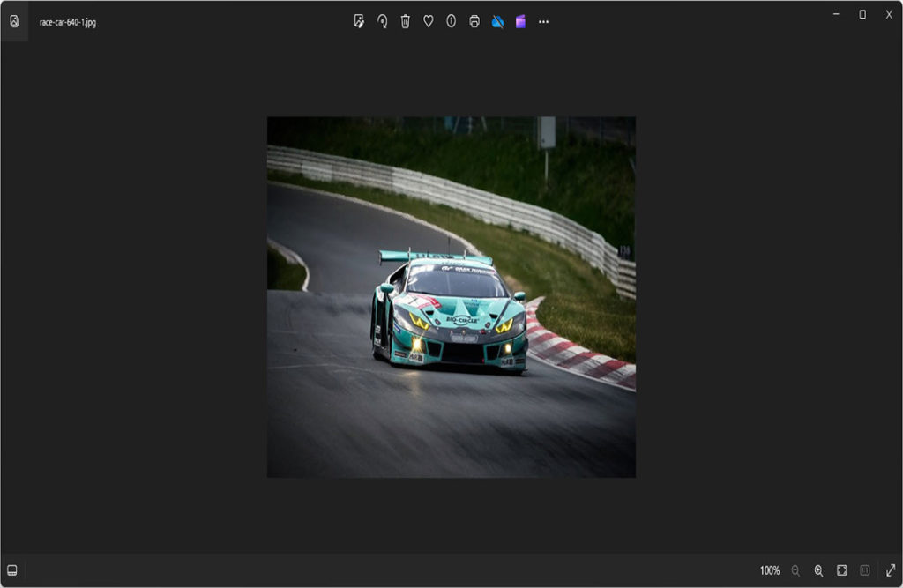Zoom out with the magnifier minus icon
903x588 pixels.
click(x=795, y=570)
